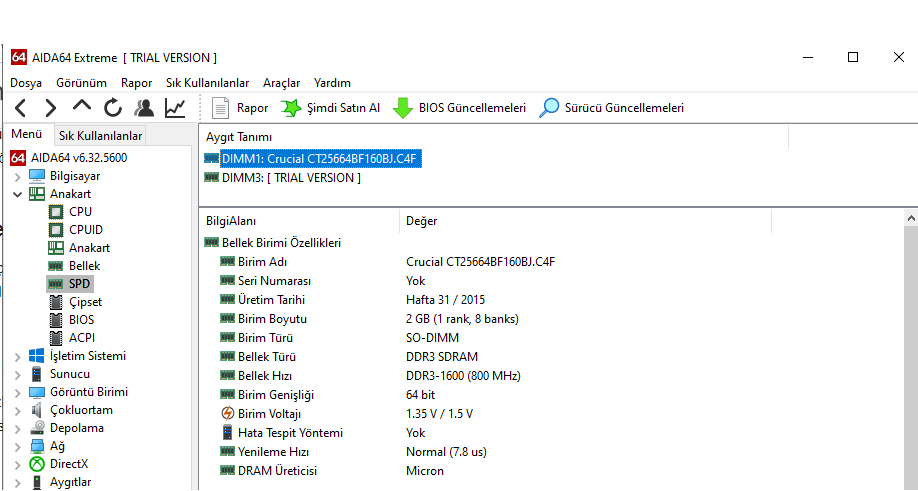Open BIOS Güncellemeleri from toolbar
Viewport: 918px width, 491px height.
pos(459,108)
